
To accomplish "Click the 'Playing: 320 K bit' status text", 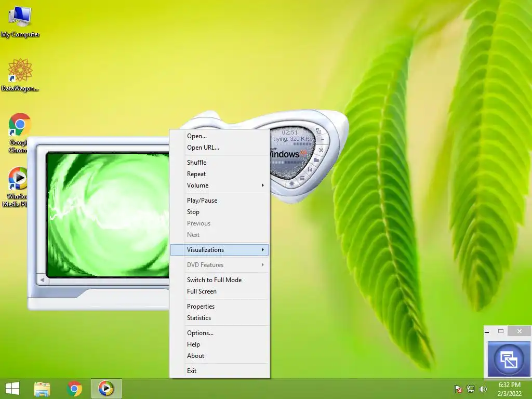I will pos(291,139).
